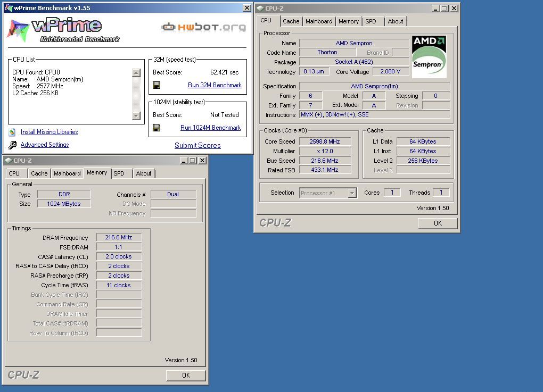Click the floppy save icon beside Run 32M Benchmark

[x=157, y=85]
